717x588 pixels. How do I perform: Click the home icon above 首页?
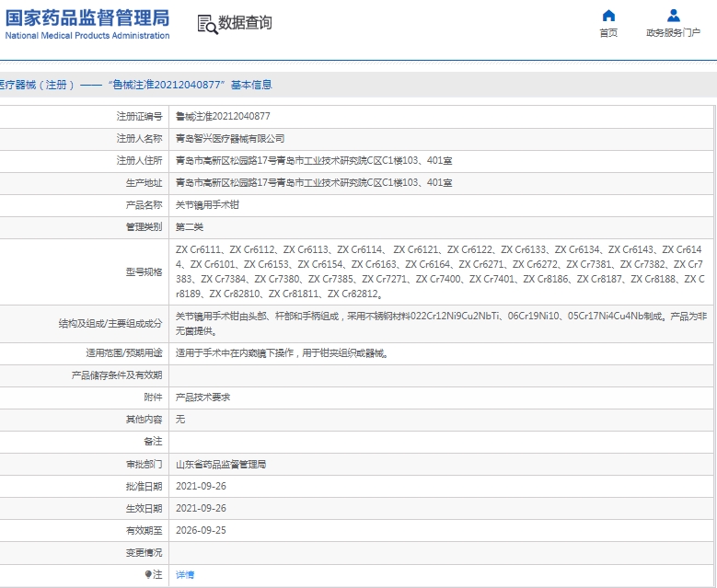click(608, 16)
